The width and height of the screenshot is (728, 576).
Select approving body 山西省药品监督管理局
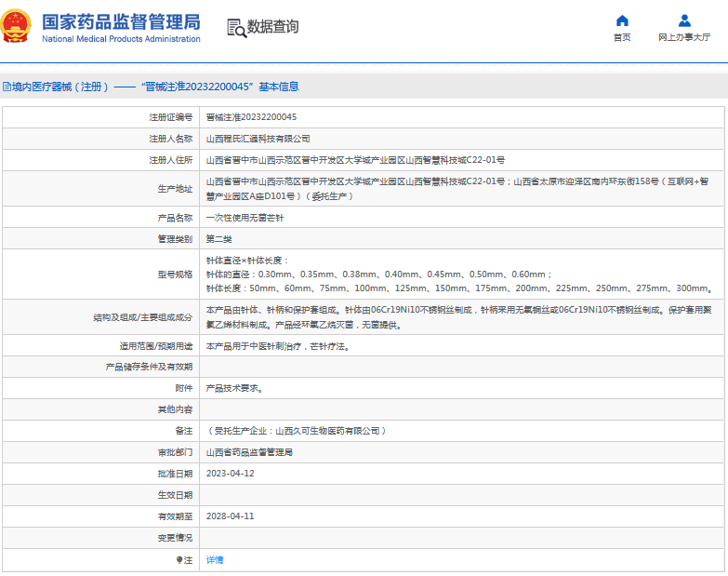pyautogui.click(x=249, y=452)
